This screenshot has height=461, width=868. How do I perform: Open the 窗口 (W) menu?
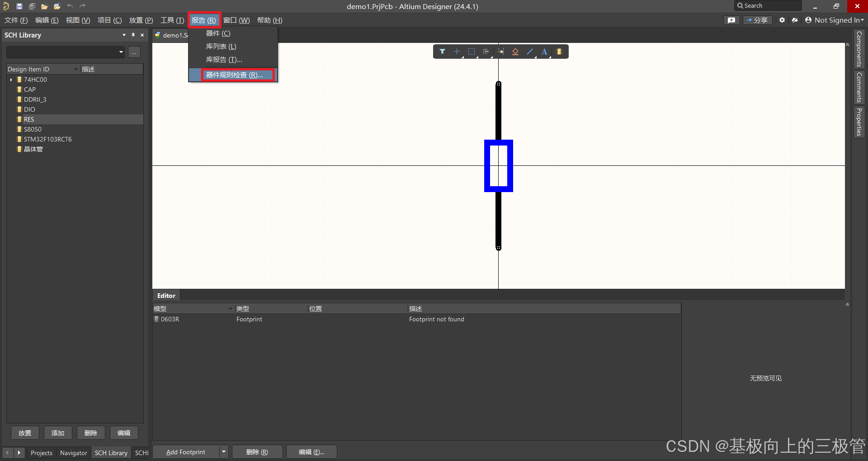tap(236, 20)
